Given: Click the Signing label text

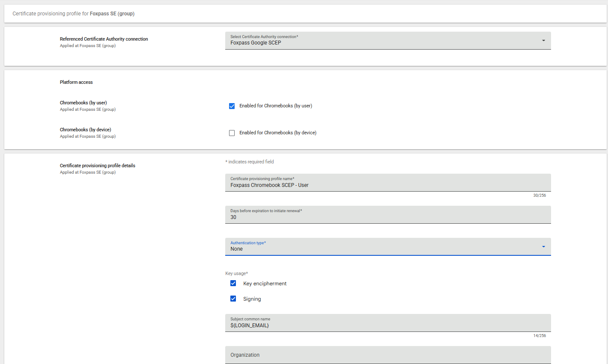Looking at the screenshot, I should click(x=252, y=299).
